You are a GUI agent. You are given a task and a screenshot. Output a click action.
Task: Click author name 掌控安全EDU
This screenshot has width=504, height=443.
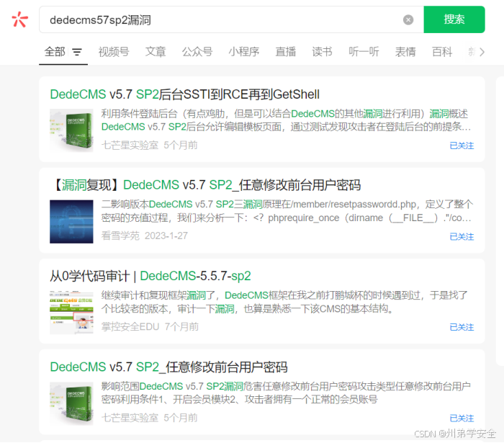tap(130, 326)
